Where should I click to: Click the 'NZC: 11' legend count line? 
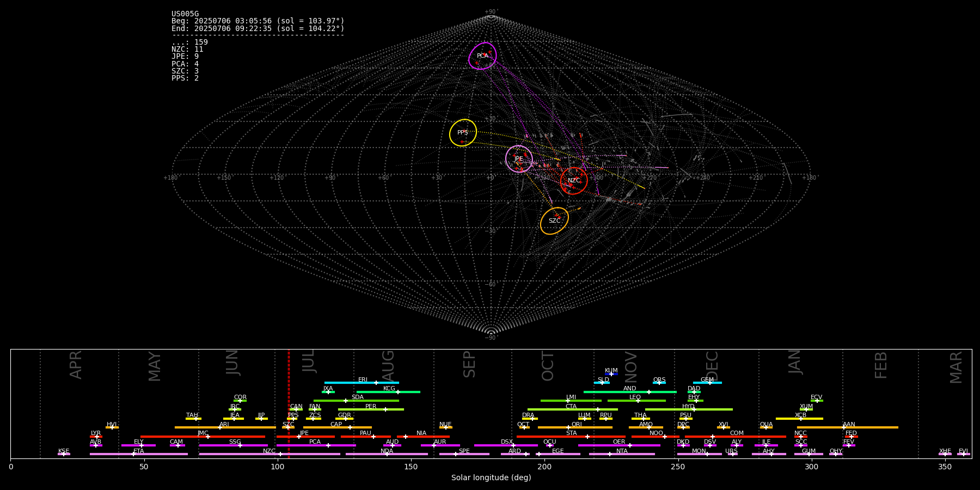pyautogui.click(x=187, y=50)
